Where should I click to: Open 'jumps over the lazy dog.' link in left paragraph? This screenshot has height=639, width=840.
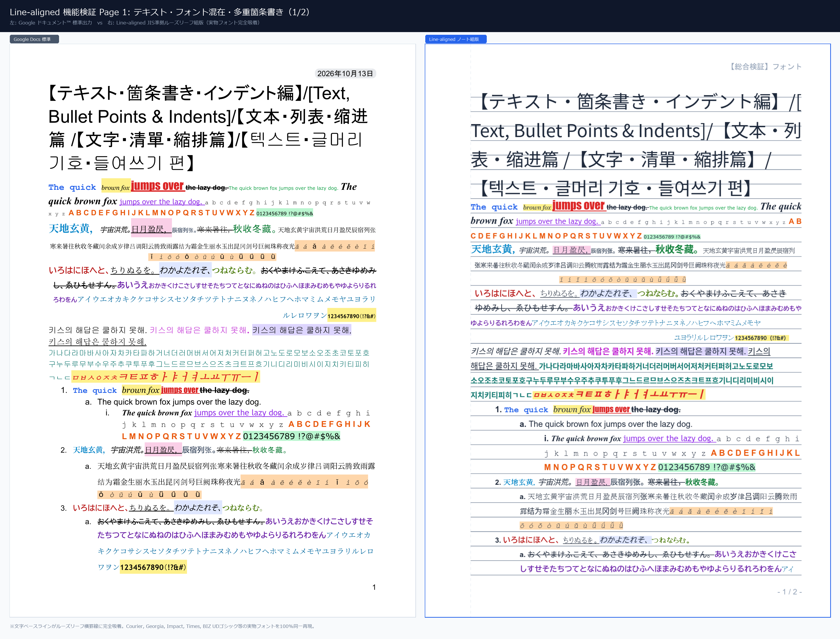click(x=162, y=202)
